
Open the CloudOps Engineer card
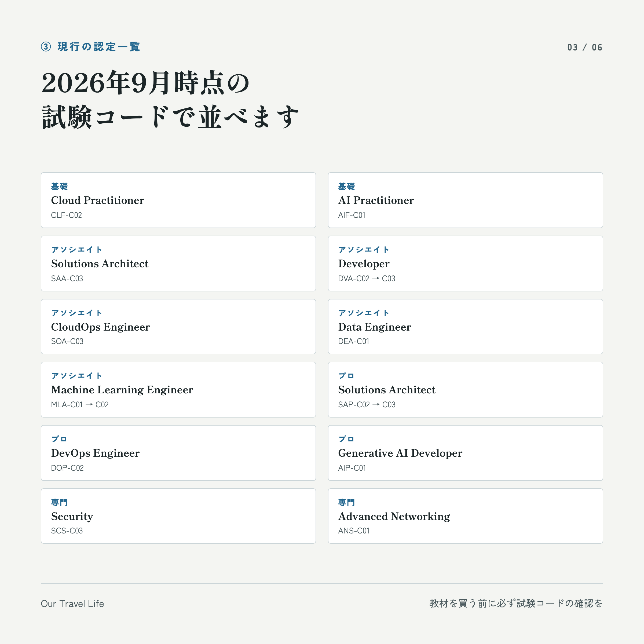tap(178, 326)
